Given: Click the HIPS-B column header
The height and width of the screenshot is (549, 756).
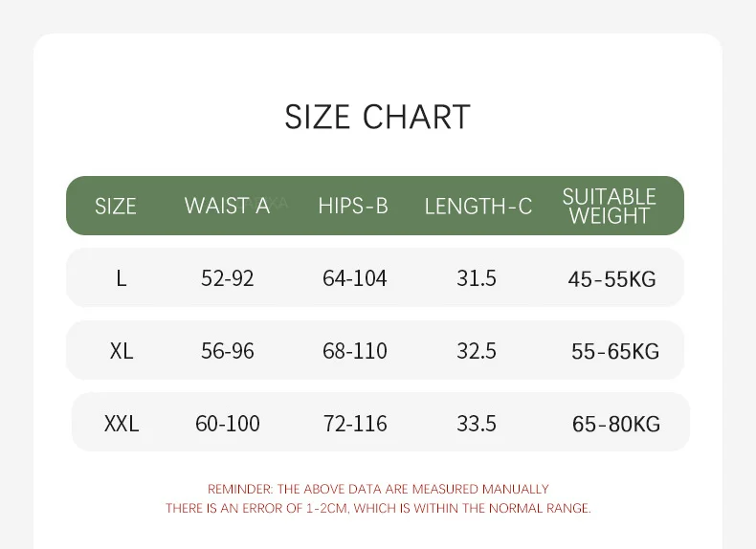Looking at the screenshot, I should coord(353,206).
